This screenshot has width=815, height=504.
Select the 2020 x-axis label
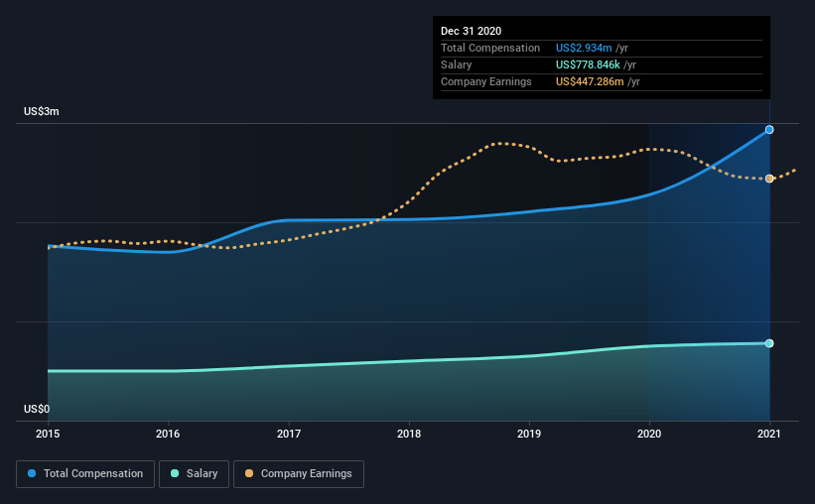[x=649, y=434]
